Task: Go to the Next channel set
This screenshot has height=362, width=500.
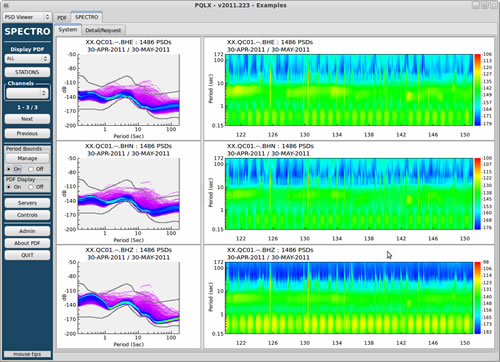Action: (27, 119)
